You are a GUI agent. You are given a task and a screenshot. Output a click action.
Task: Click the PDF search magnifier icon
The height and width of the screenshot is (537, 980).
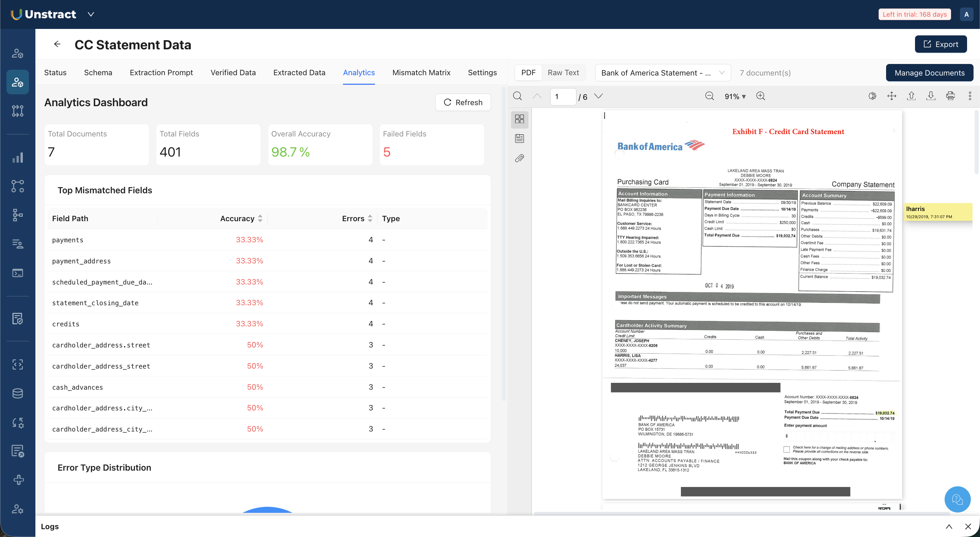(517, 96)
